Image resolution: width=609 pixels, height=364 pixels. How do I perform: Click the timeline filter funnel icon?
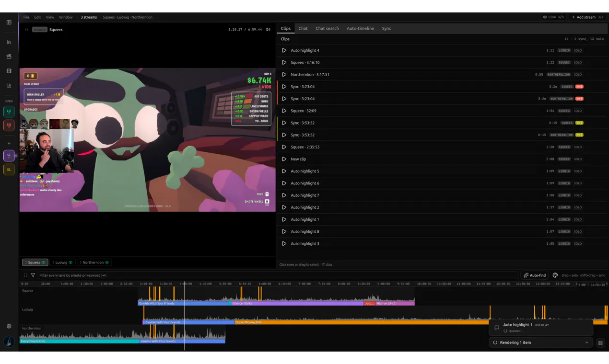[33, 275]
